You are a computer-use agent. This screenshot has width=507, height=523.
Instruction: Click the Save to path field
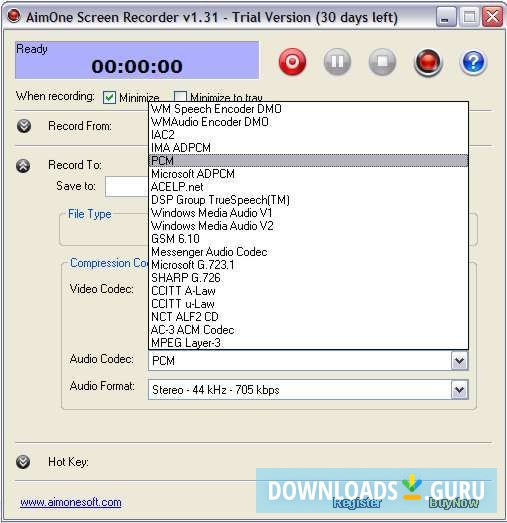(x=127, y=186)
